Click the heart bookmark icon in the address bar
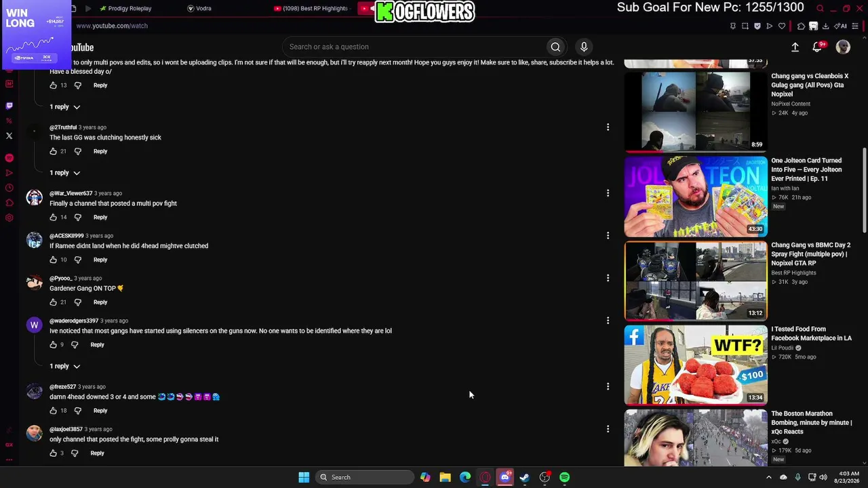 click(781, 26)
